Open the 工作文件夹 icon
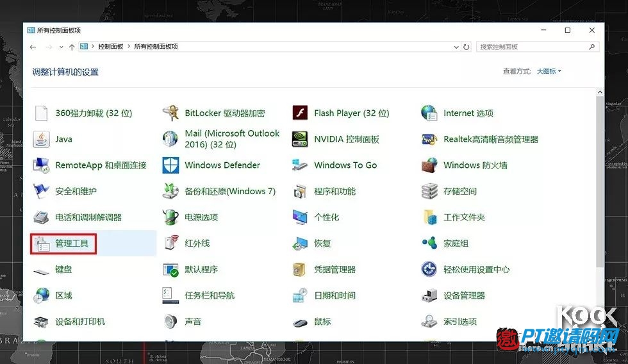This screenshot has height=364, width=628. 429,217
